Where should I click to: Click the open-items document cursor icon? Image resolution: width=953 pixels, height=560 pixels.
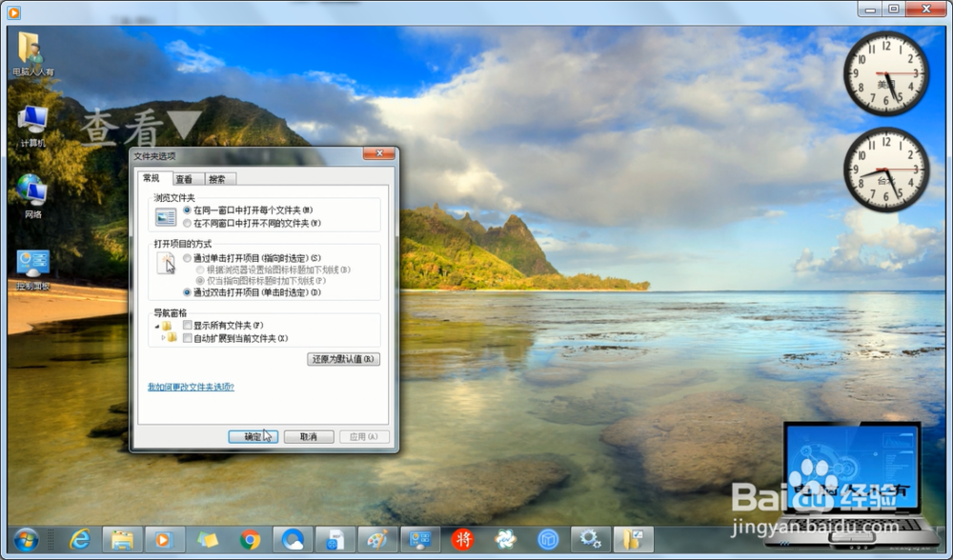[x=166, y=264]
